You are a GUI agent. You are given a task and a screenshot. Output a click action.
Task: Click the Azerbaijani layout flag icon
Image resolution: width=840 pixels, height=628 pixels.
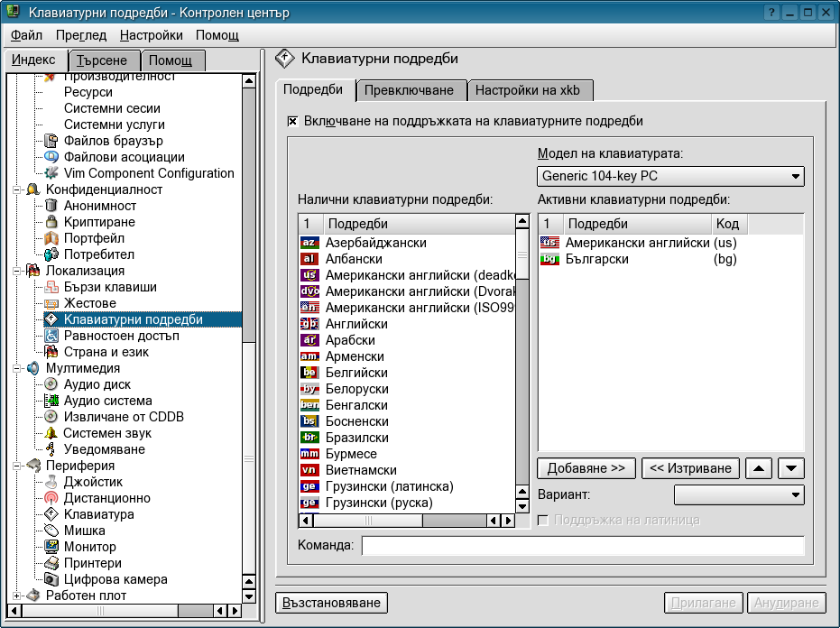309,243
